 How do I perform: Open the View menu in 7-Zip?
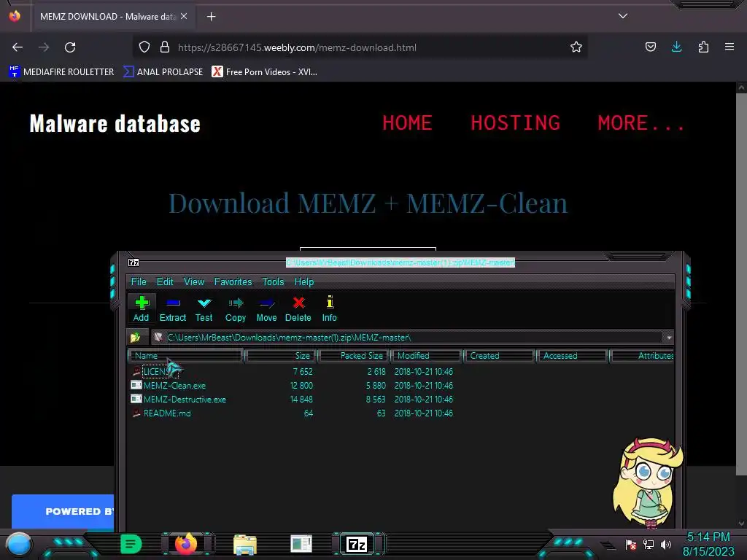tap(194, 282)
